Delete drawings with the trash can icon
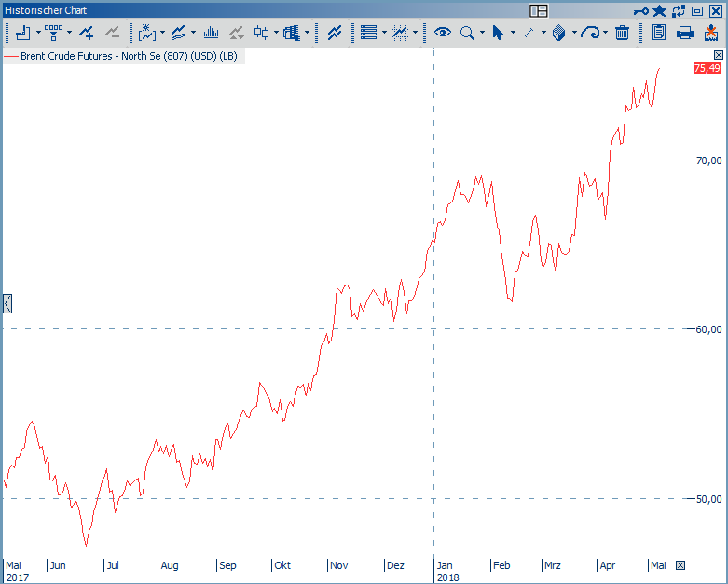728x584 pixels. [x=622, y=33]
